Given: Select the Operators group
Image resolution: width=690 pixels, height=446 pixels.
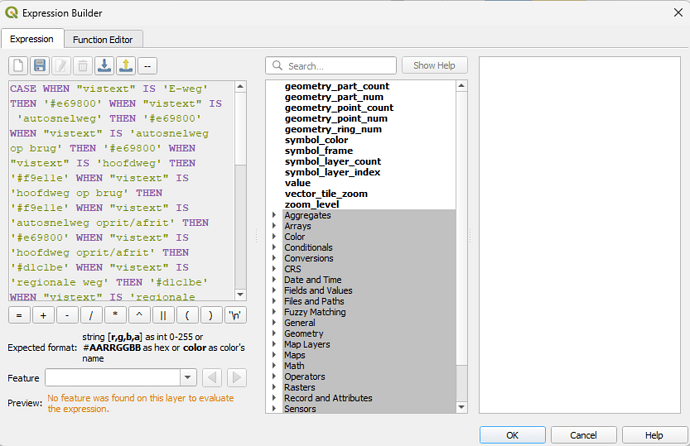Looking at the screenshot, I should (305, 377).
